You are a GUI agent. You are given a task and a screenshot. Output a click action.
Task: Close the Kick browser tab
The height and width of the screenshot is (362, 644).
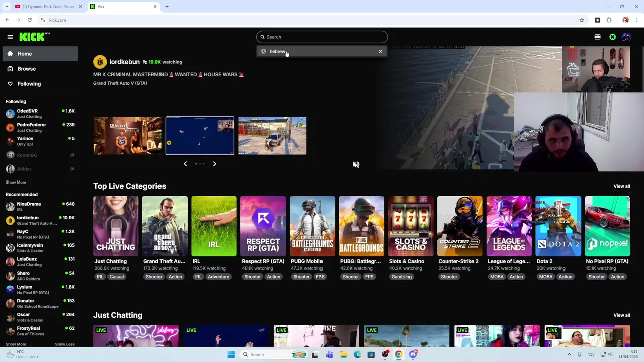tap(155, 7)
